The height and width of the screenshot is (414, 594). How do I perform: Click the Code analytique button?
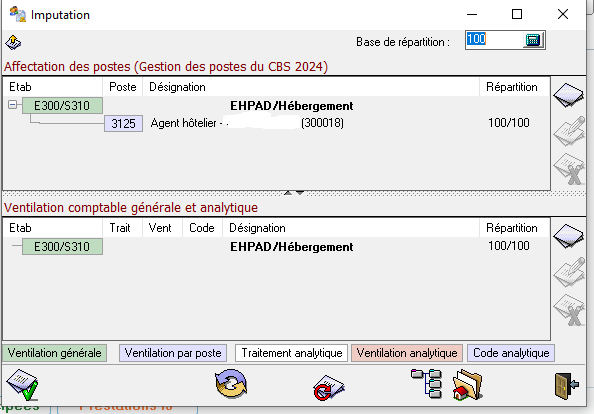511,353
